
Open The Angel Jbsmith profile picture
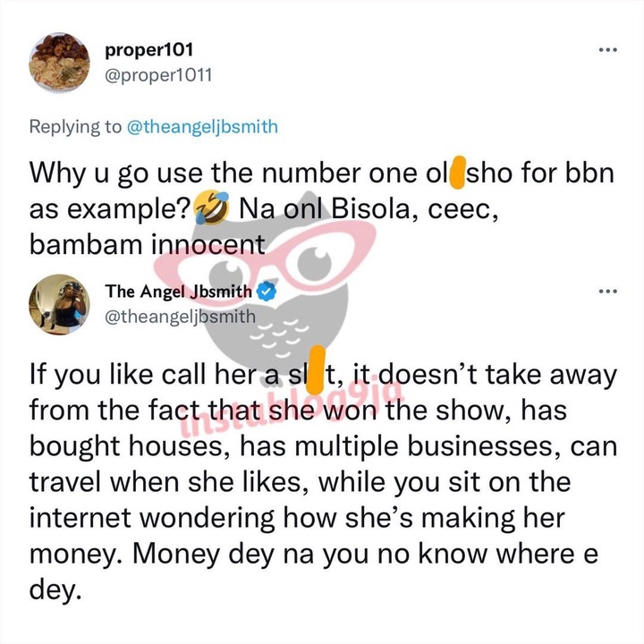(59, 304)
